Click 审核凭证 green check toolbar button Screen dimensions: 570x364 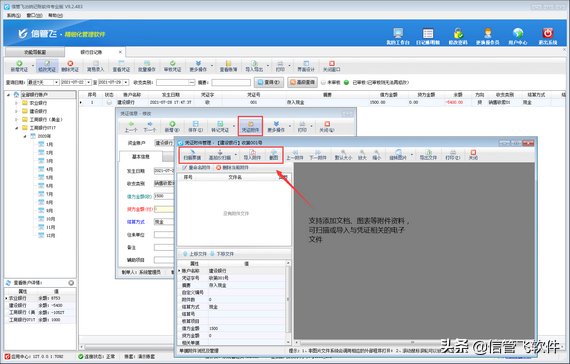(x=172, y=66)
